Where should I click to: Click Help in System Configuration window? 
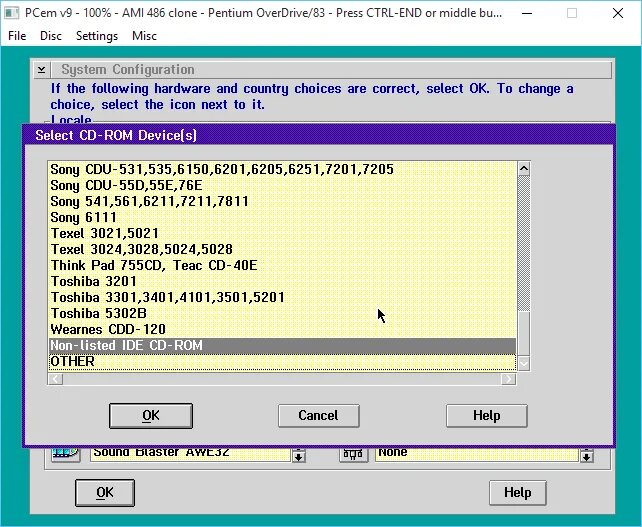tap(518, 493)
